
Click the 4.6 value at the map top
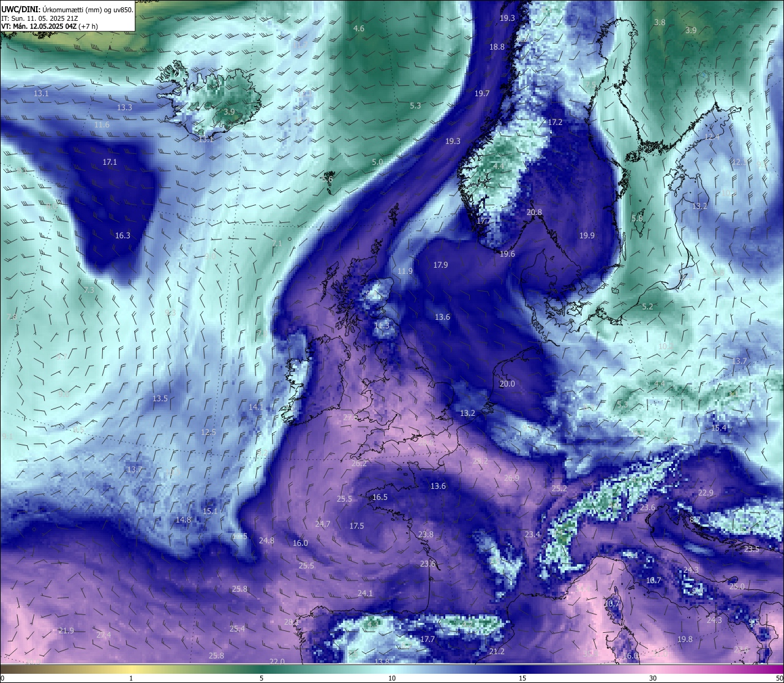pos(359,29)
